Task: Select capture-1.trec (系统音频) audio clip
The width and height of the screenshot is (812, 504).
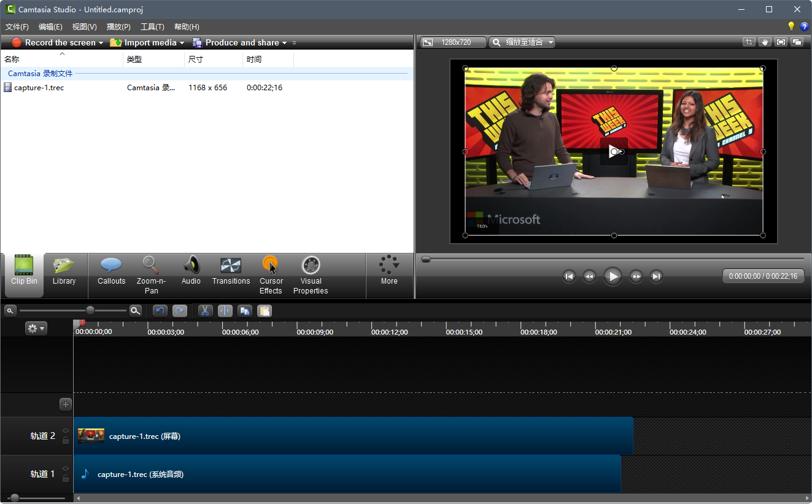Action: point(347,474)
